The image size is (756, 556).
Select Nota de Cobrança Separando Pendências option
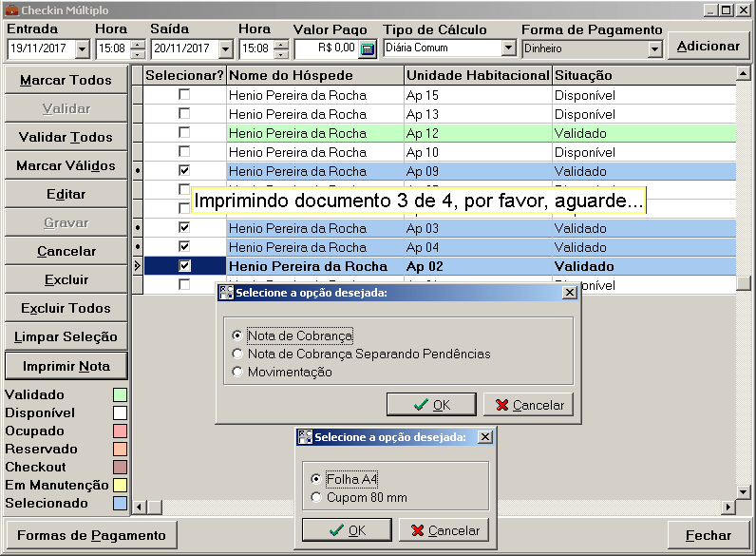[x=236, y=354]
